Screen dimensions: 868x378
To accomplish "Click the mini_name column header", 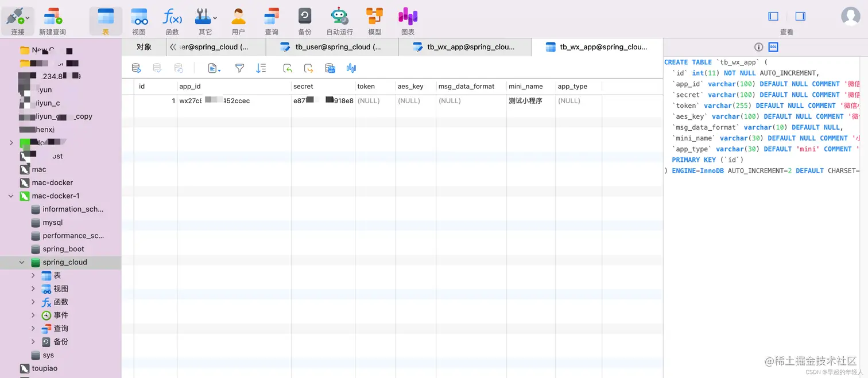I will point(530,86).
